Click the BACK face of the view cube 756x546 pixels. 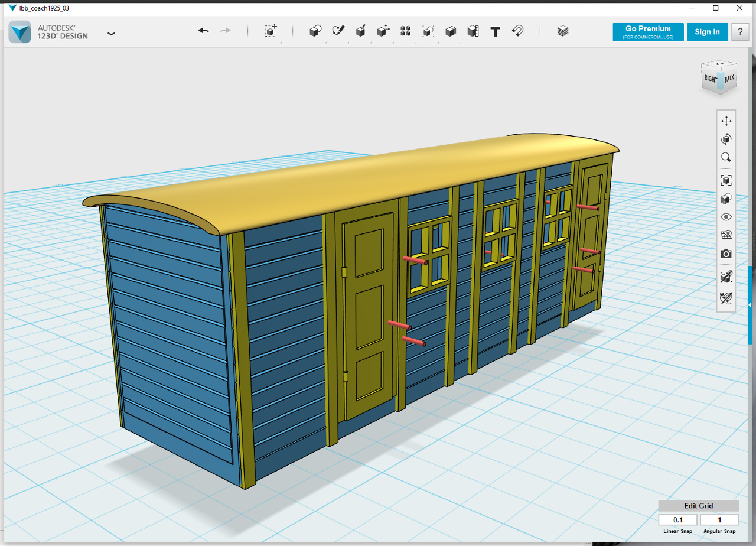coord(729,77)
